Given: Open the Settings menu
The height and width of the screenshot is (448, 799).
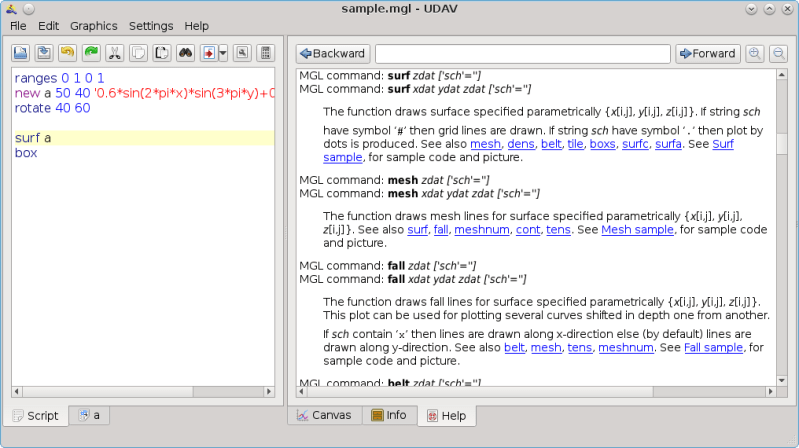Looking at the screenshot, I should [x=151, y=26].
